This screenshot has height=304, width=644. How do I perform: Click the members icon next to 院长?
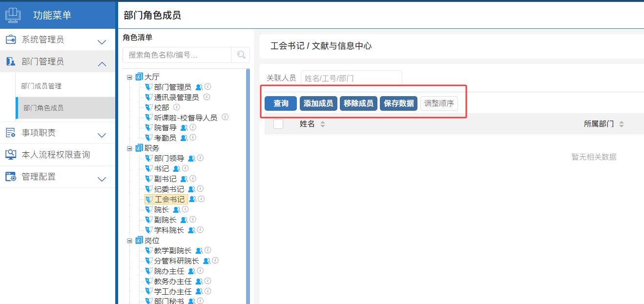coord(176,210)
